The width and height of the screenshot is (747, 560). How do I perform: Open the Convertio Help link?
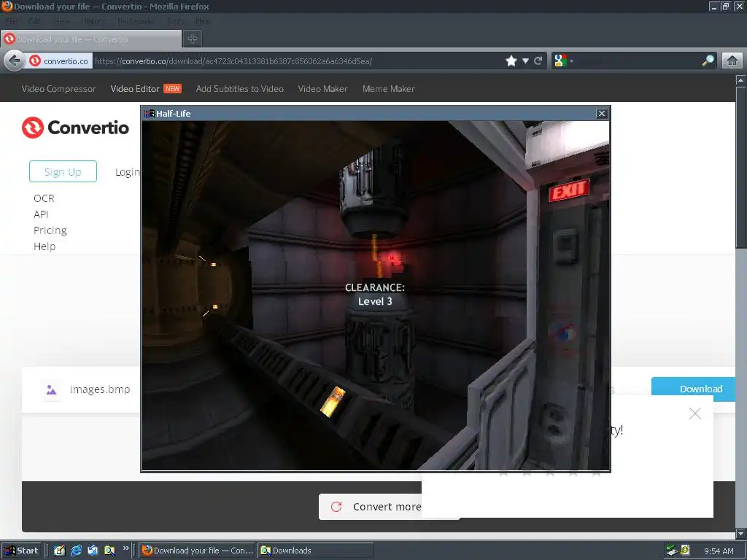44,246
